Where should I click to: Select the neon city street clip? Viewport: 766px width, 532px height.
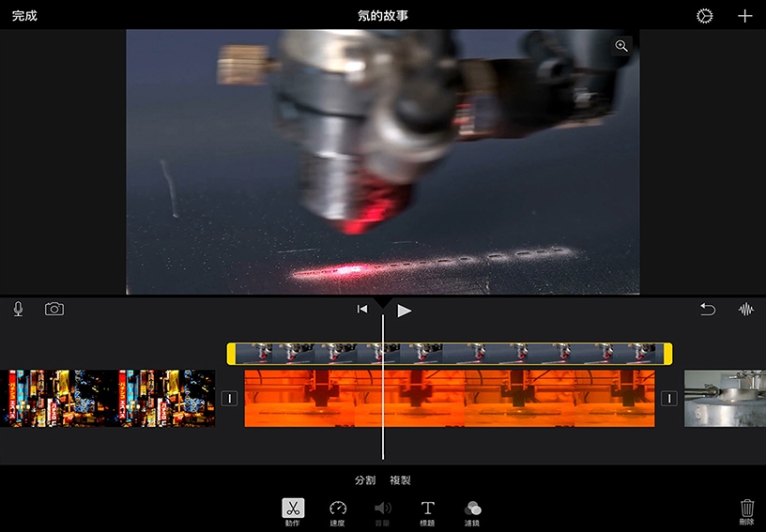pyautogui.click(x=107, y=399)
